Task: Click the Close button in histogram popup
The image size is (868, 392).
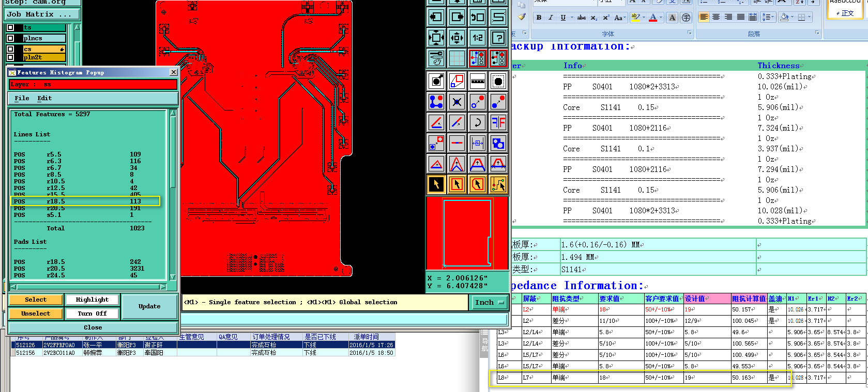Action: [x=93, y=327]
